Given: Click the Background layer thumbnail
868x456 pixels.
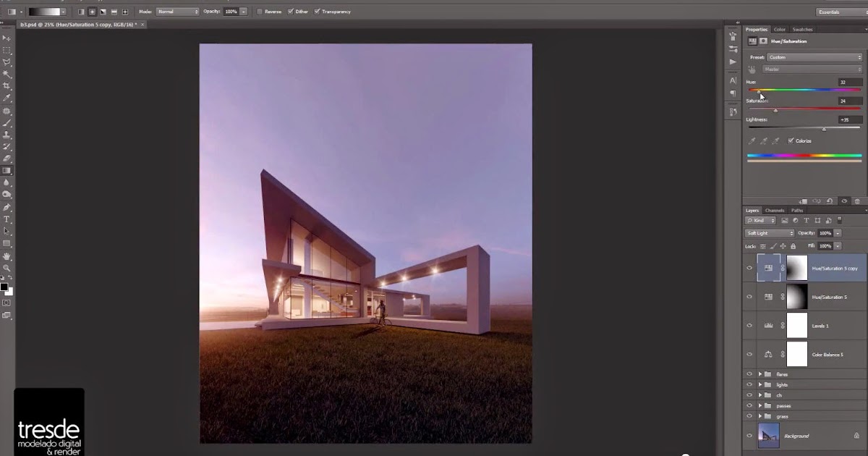Looking at the screenshot, I should coord(768,436).
